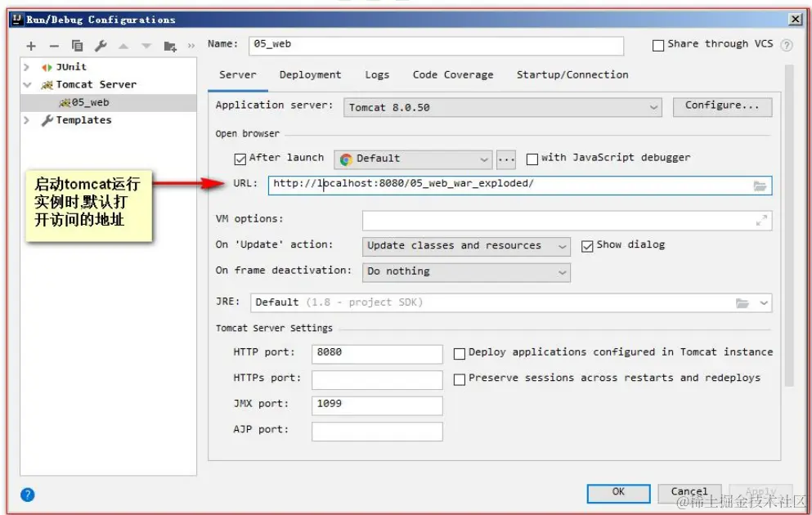Move configuration up arrow
Screen dimensions: 812x515
point(123,46)
